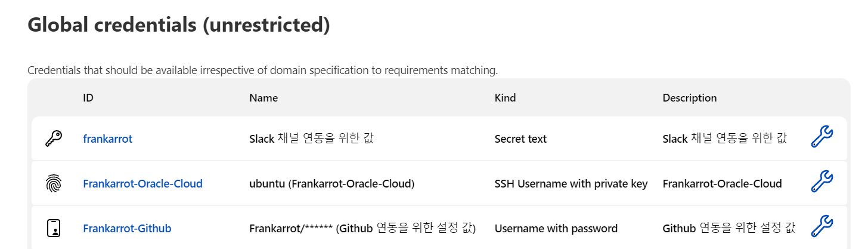Image resolution: width=868 pixels, height=249 pixels.
Task: Open the Frankarrot-Oracle-Cloud credential link
Action: click(x=142, y=183)
